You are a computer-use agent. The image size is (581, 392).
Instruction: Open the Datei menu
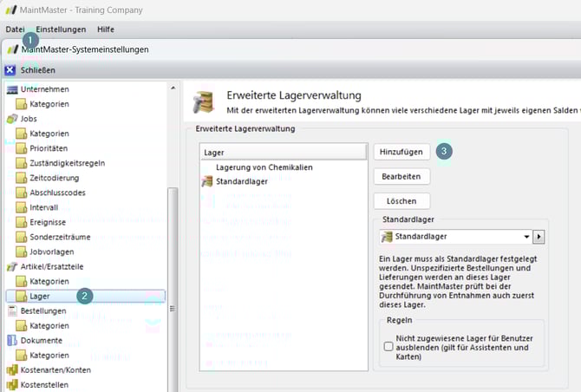(15, 29)
